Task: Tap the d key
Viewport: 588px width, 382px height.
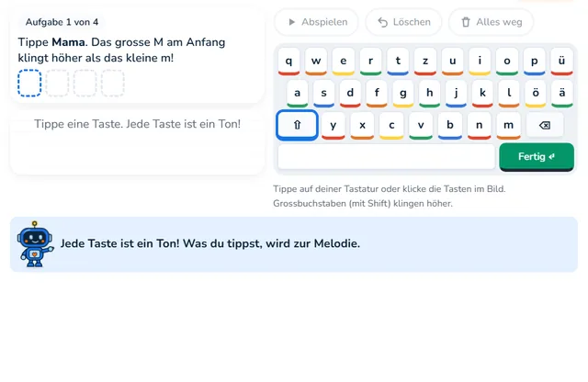Action: pos(350,93)
